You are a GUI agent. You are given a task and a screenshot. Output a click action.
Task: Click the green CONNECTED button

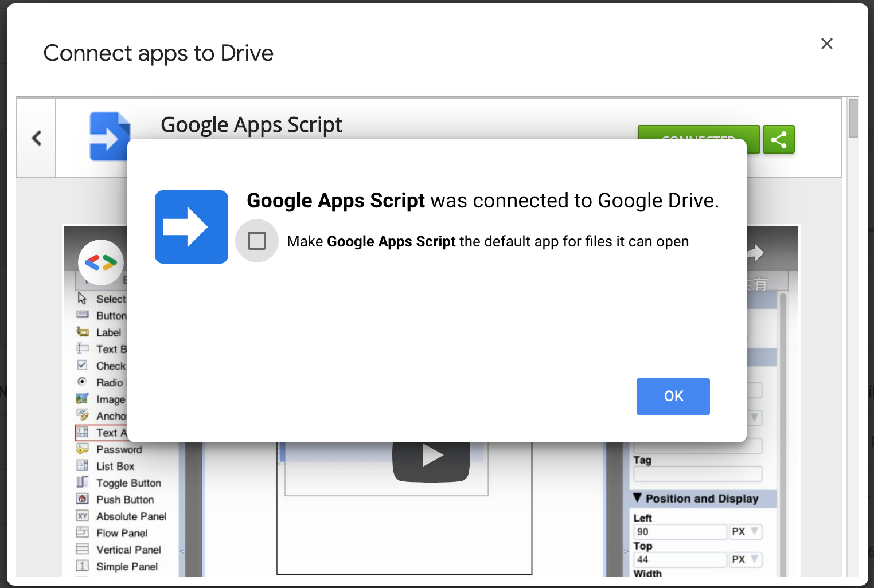699,132
